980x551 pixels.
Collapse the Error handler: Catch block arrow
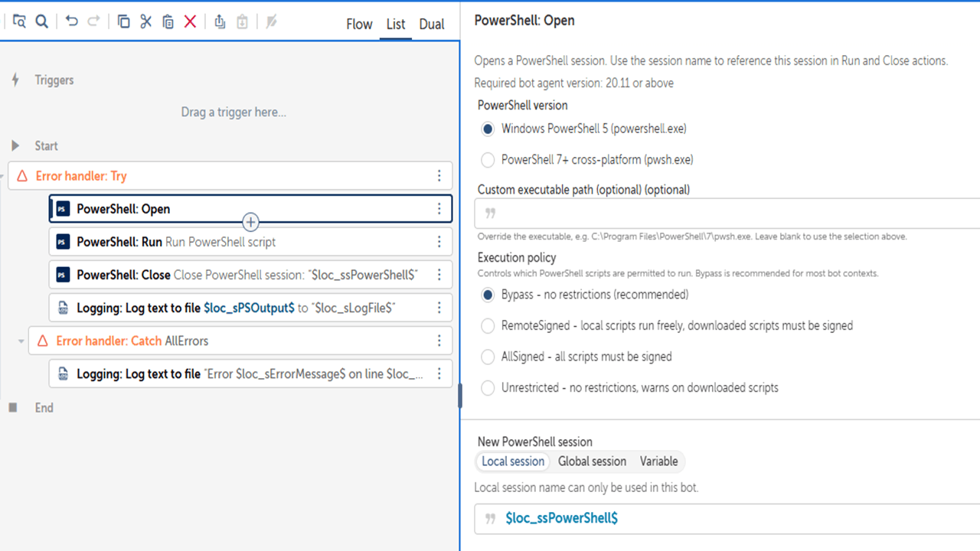pyautogui.click(x=21, y=341)
